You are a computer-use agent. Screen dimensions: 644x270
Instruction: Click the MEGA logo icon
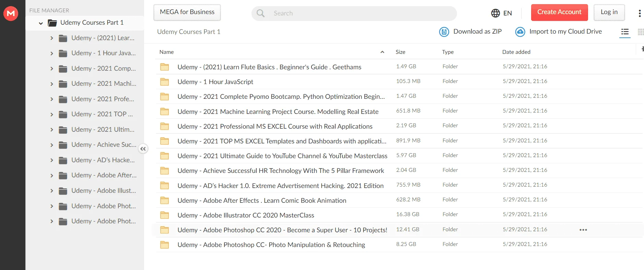click(x=11, y=13)
